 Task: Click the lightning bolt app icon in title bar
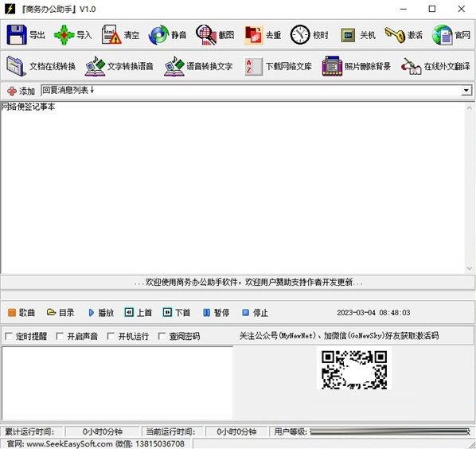point(10,9)
